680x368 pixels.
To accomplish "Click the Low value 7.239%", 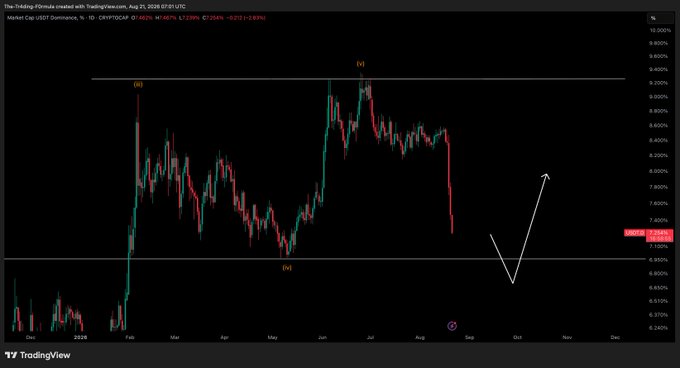I will [190, 18].
